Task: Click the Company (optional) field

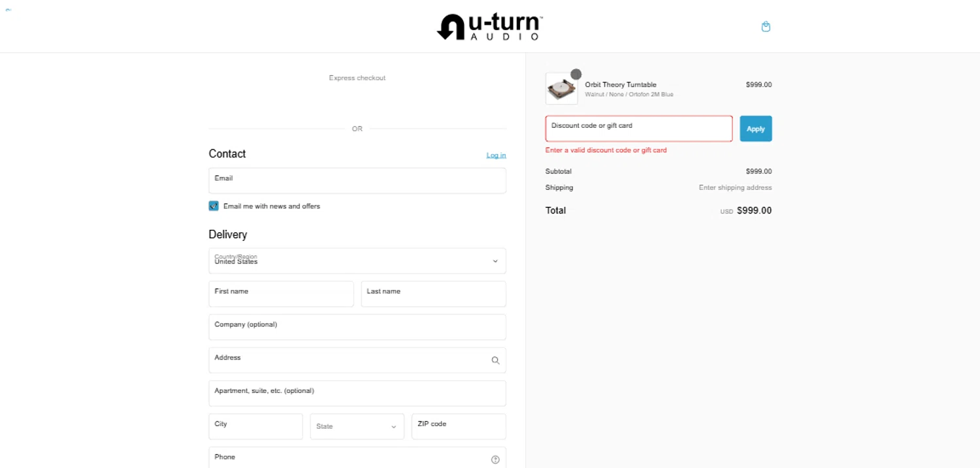Action: [357, 327]
